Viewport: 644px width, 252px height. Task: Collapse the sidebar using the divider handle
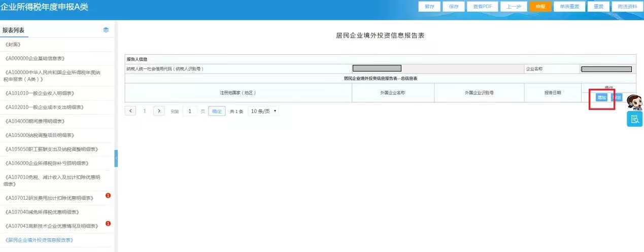116,158
